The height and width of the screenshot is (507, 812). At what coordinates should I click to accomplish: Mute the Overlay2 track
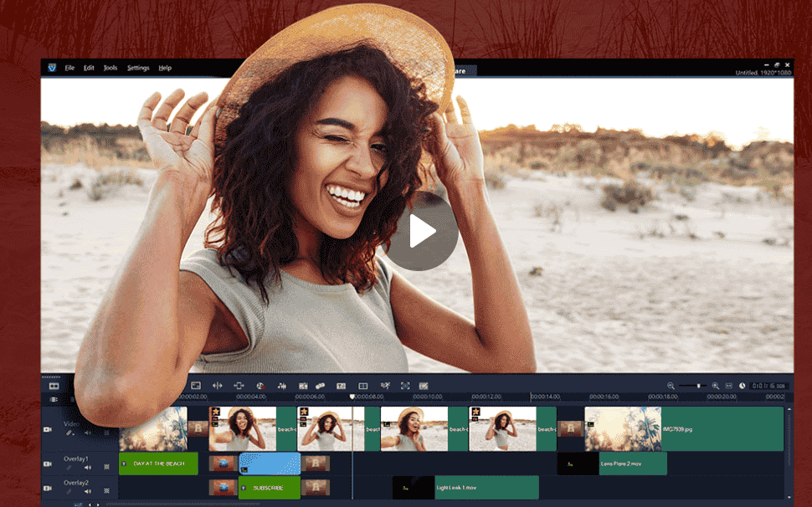[88, 491]
